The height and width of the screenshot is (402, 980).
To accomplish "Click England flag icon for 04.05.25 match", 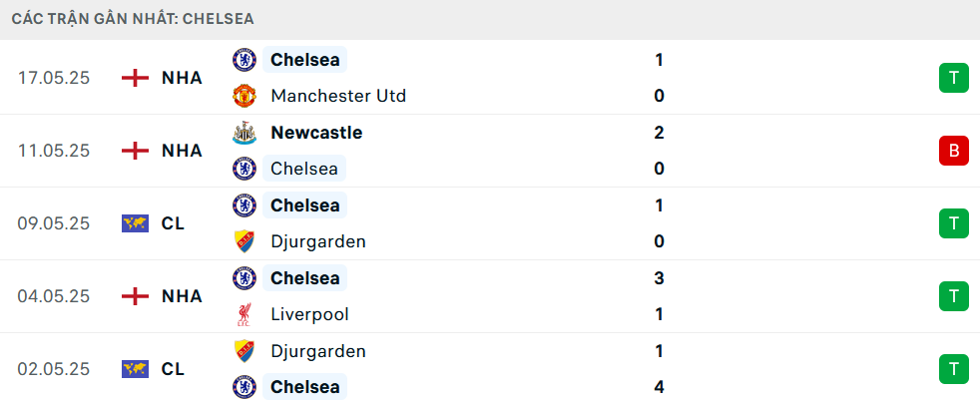I will pyautogui.click(x=135, y=295).
